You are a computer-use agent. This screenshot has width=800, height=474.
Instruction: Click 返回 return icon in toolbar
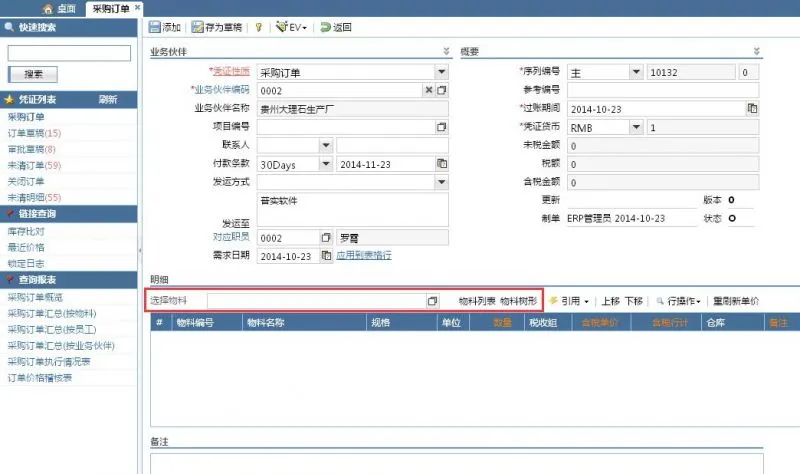pos(325,27)
